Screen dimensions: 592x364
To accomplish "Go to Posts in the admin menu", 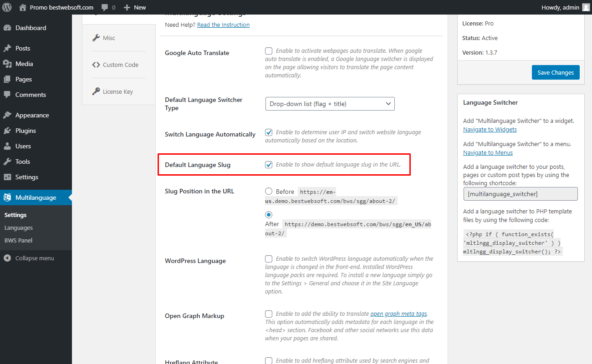I will [x=36, y=48].
